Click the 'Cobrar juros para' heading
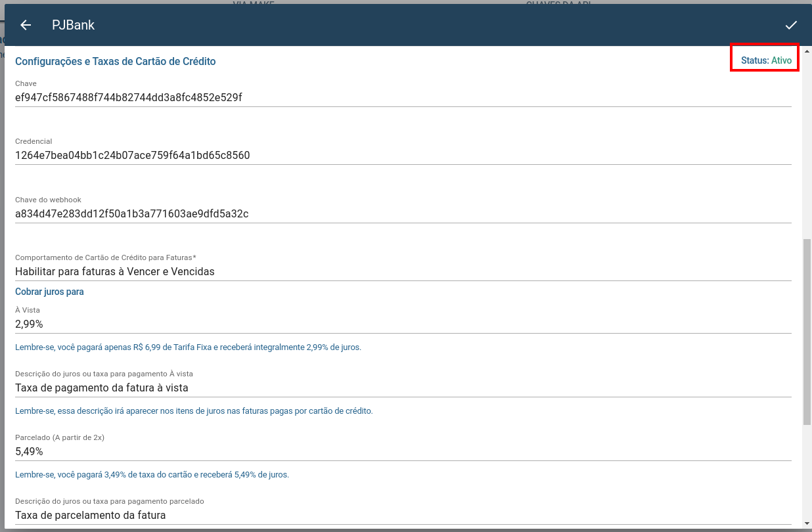This screenshot has width=812, height=532. coord(49,292)
